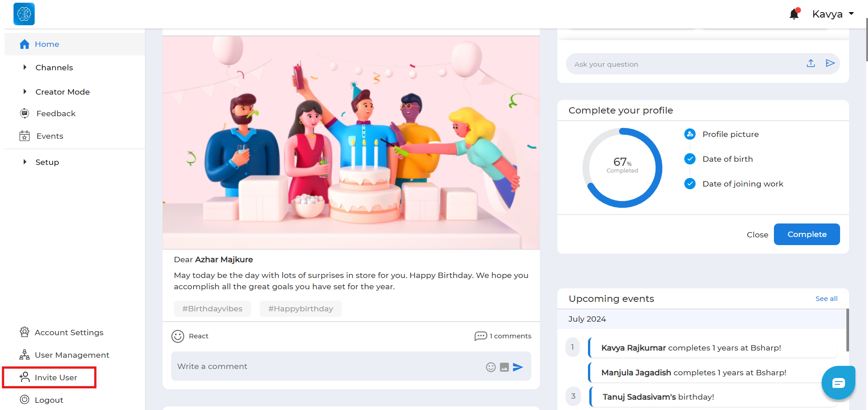Image resolution: width=868 pixels, height=410 pixels.
Task: View 1 comments on post
Action: pos(510,336)
